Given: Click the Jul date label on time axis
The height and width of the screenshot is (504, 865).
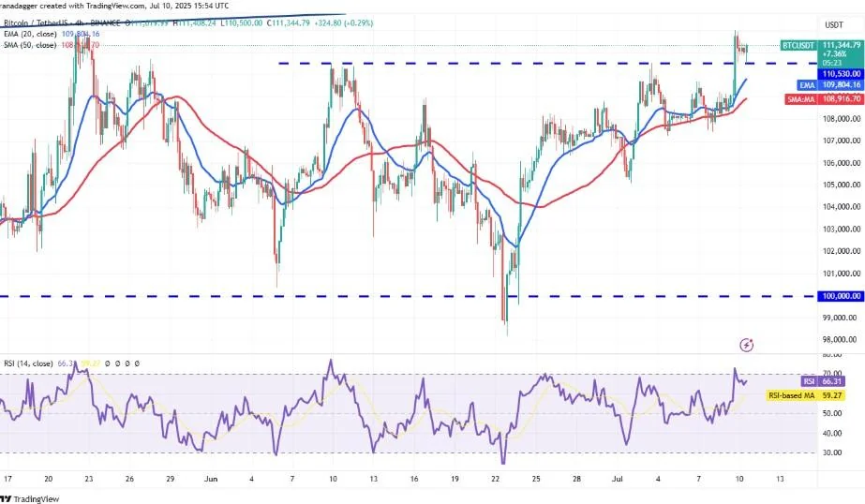Looking at the screenshot, I should (x=618, y=479).
